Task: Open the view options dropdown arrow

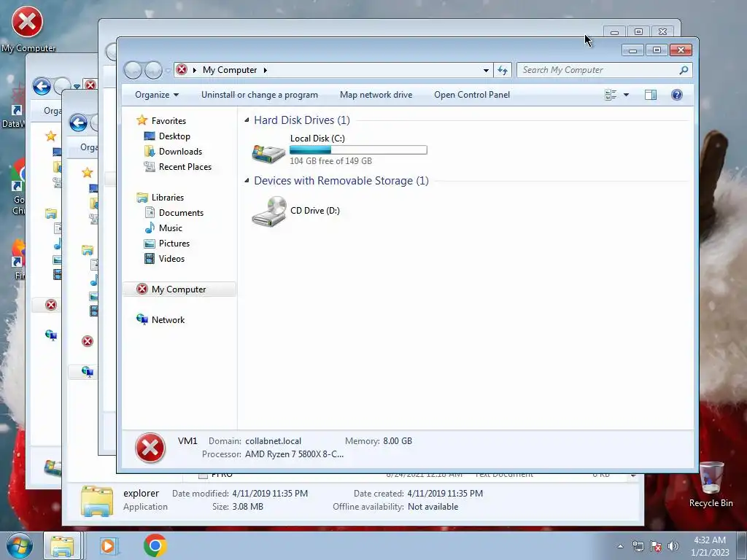Action: coord(626,95)
